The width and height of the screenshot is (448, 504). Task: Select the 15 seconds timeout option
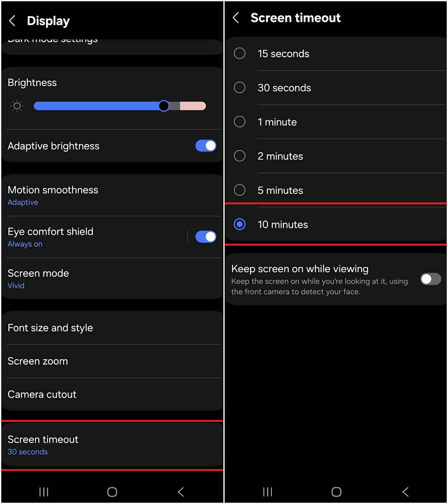click(240, 54)
